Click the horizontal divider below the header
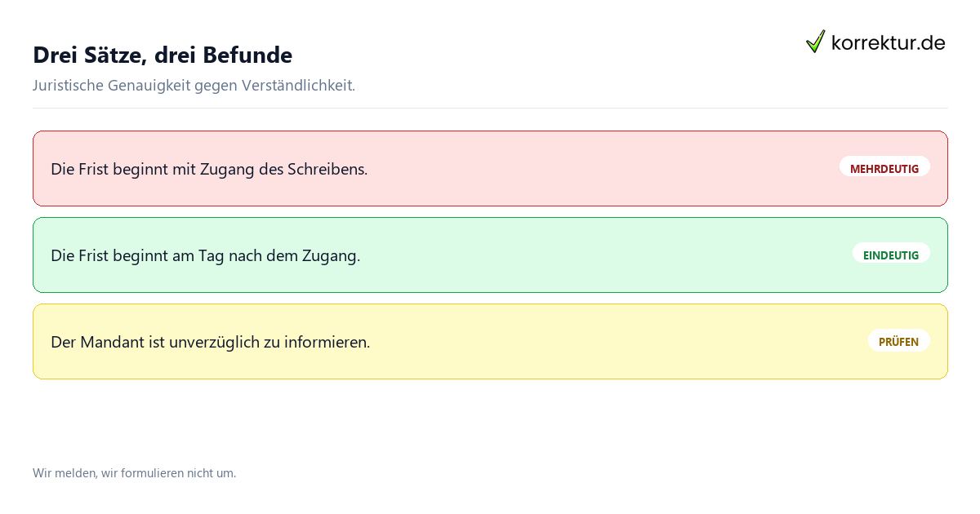 [490, 108]
